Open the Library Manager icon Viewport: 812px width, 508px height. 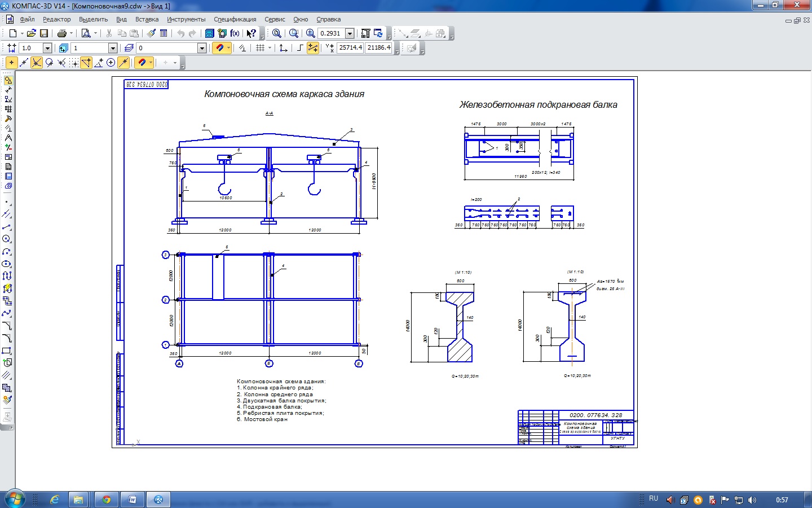[x=209, y=33]
